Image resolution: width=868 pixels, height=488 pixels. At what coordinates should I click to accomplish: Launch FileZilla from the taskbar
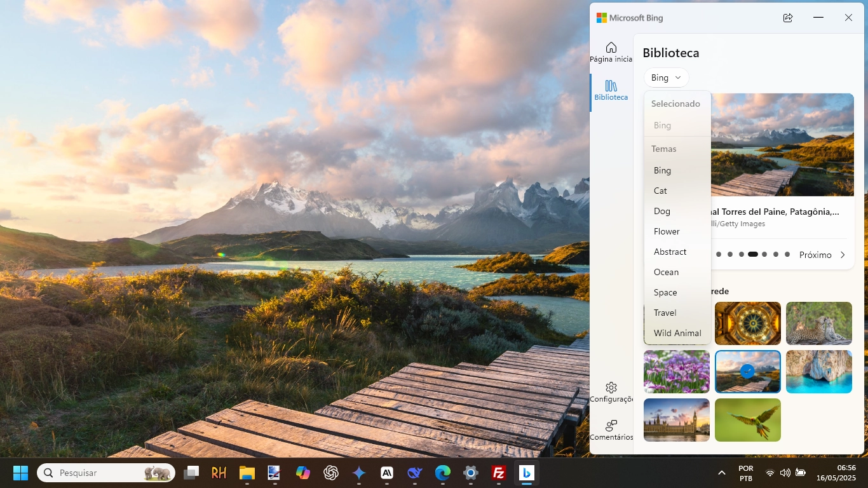coord(499,473)
